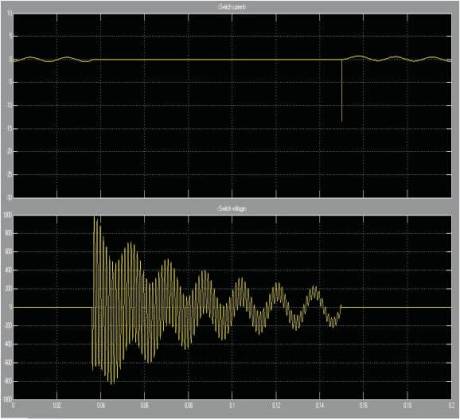
Task: Click the 0.2 tick label at time-axis end
Action: point(451,405)
